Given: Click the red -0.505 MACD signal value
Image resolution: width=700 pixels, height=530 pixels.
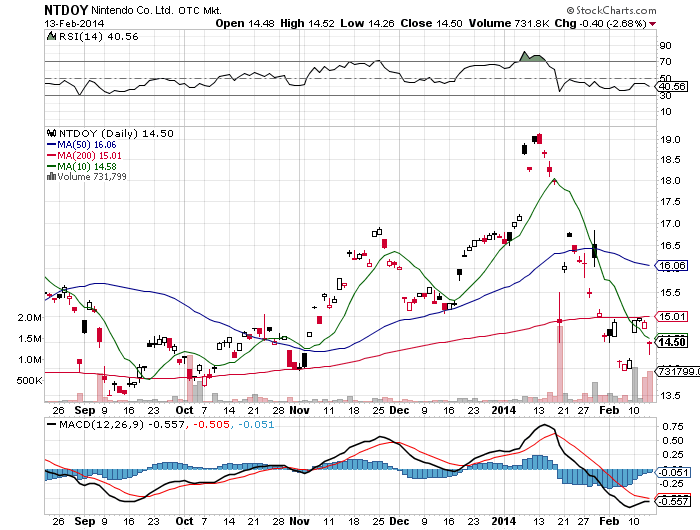Looking at the screenshot, I should [x=211, y=424].
